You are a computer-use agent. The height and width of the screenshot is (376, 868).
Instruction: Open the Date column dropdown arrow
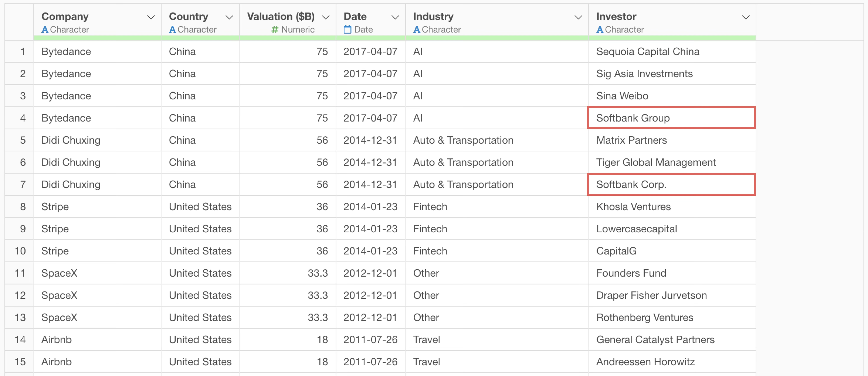coord(395,17)
